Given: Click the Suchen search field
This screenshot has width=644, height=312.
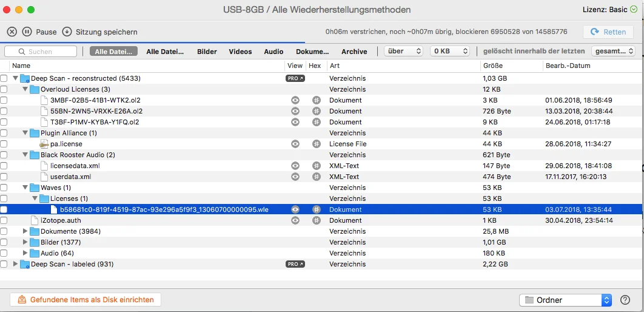Looking at the screenshot, I should [41, 52].
